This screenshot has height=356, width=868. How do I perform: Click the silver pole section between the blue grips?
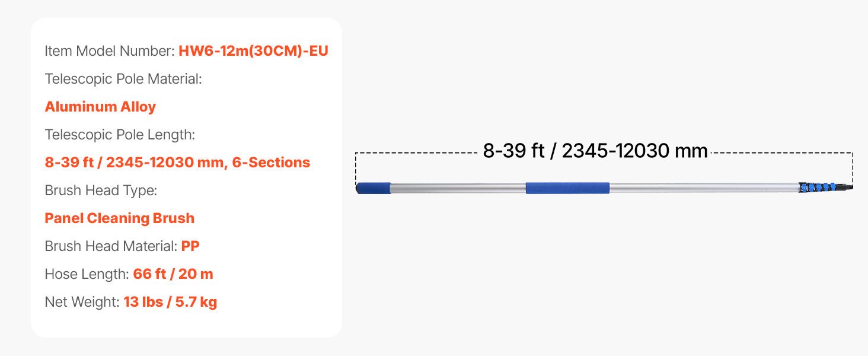[458, 188]
